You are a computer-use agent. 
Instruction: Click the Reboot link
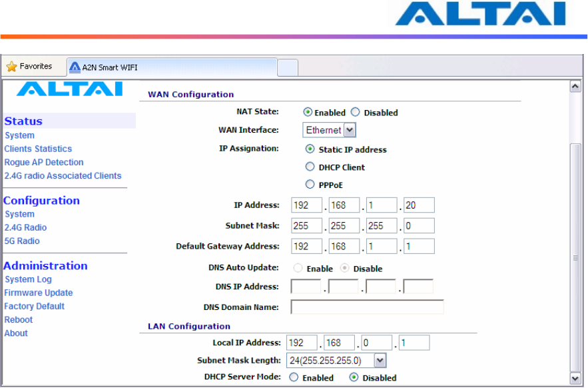(x=19, y=320)
